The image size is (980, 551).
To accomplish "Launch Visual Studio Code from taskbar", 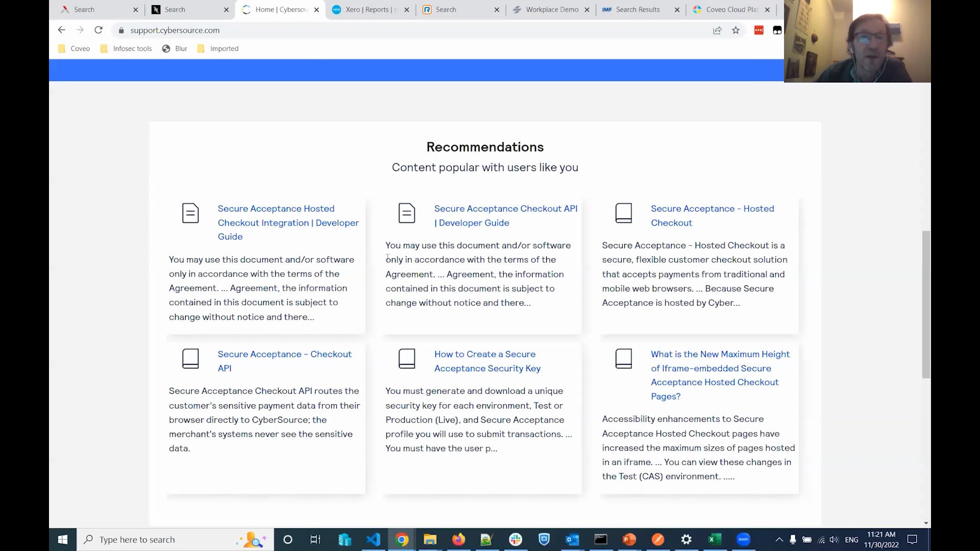I will [373, 539].
